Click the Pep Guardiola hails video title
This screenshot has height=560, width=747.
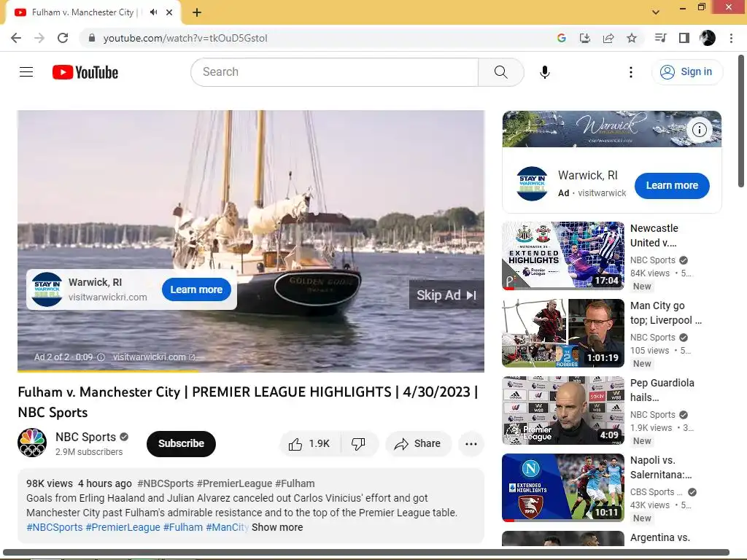(662, 390)
